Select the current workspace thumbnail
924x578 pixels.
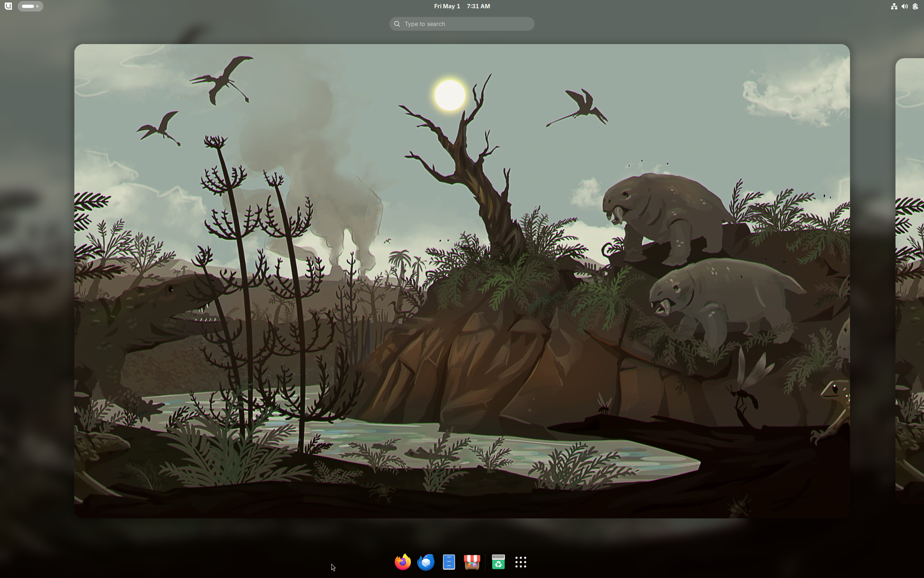click(x=462, y=281)
